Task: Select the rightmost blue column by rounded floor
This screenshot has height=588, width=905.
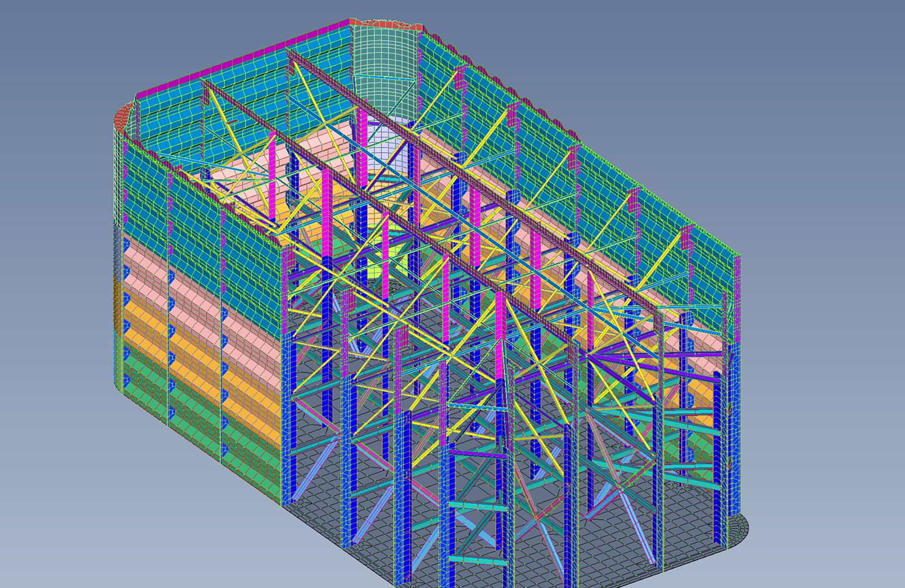Action: pos(718,452)
